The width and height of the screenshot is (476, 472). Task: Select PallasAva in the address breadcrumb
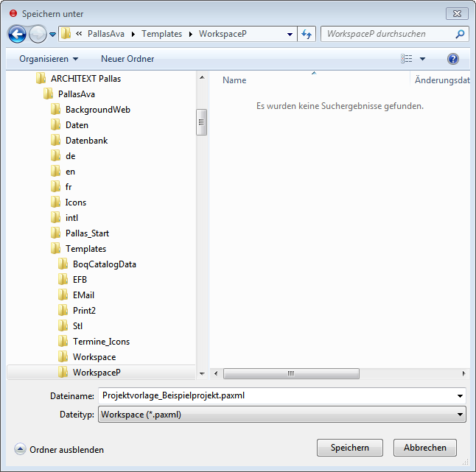click(x=106, y=34)
